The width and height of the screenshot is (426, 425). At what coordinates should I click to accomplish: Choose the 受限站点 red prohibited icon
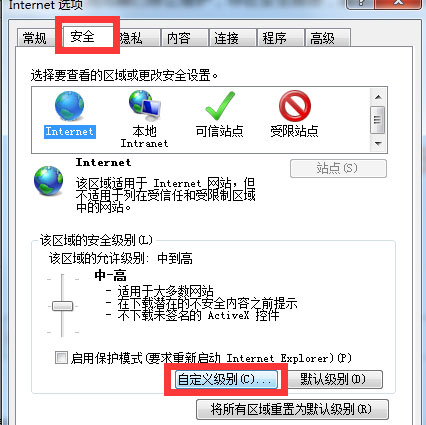295,106
